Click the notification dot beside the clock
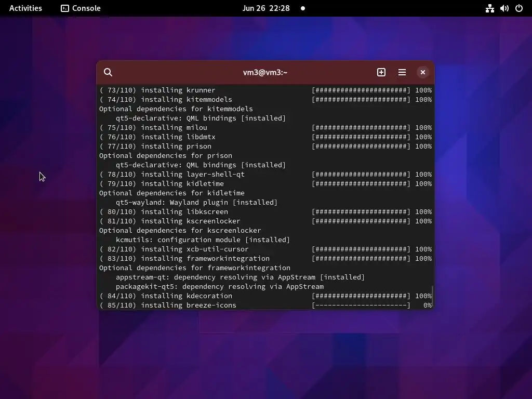Screen dimensions: 532x399 coord(303,8)
